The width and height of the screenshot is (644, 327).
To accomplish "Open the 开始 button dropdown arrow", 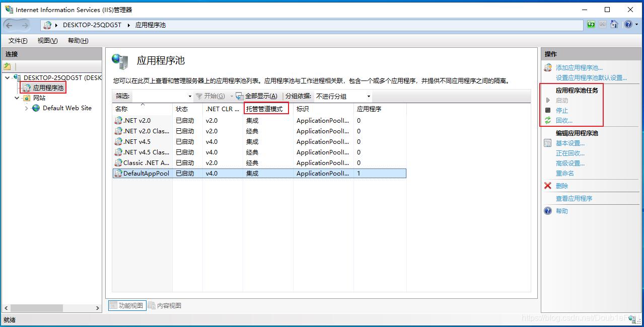I will 232,96.
